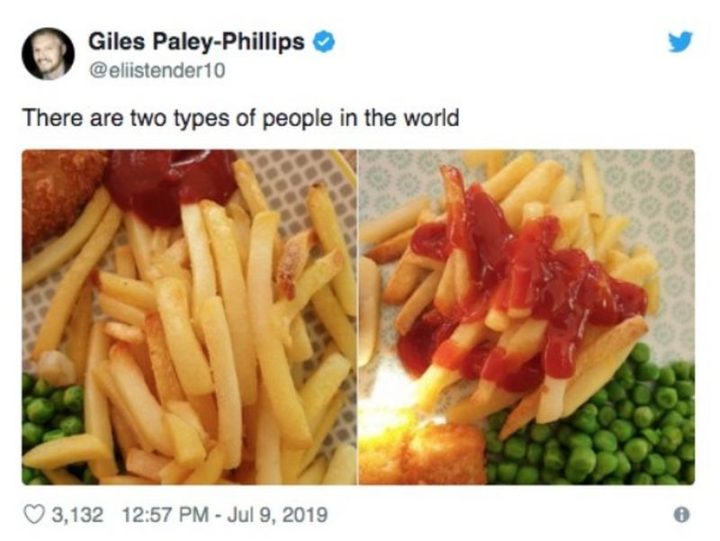Click the Twitter bird logo icon

pos(680,42)
